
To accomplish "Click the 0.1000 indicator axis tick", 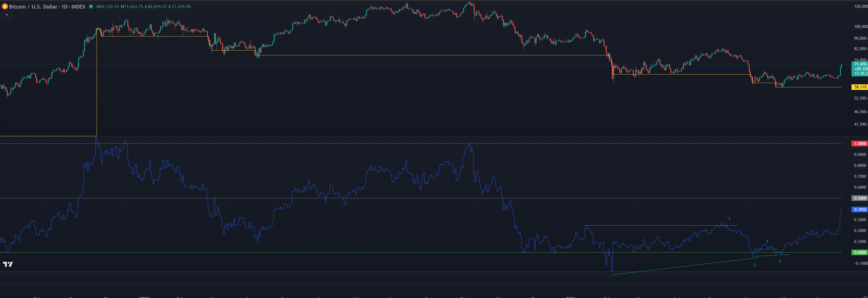I will pos(860,242).
